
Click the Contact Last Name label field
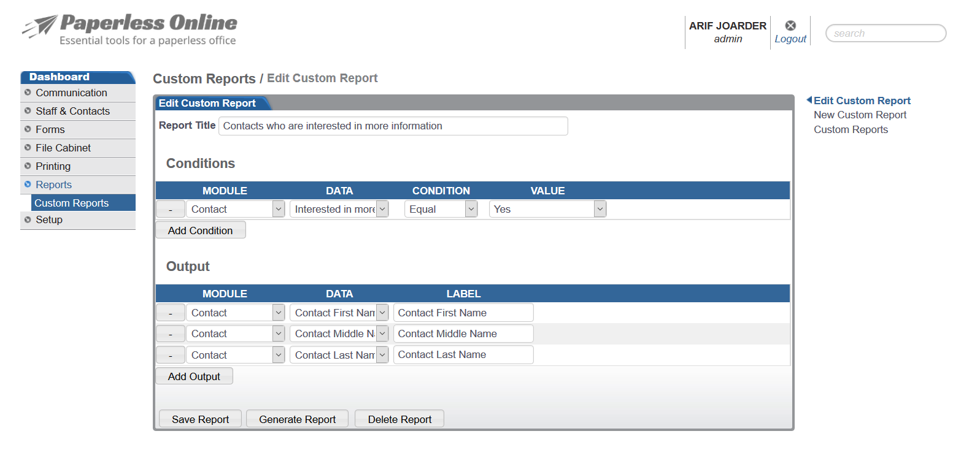click(463, 354)
